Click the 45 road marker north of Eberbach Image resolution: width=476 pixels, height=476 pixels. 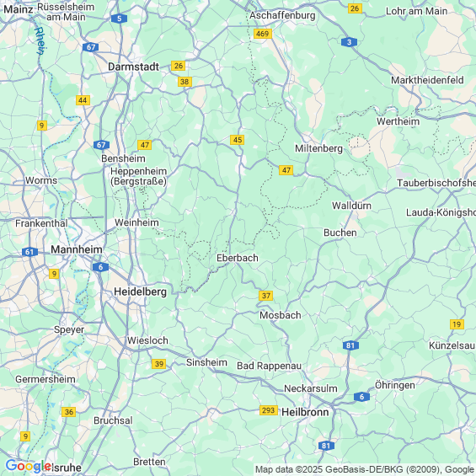pyautogui.click(x=238, y=140)
